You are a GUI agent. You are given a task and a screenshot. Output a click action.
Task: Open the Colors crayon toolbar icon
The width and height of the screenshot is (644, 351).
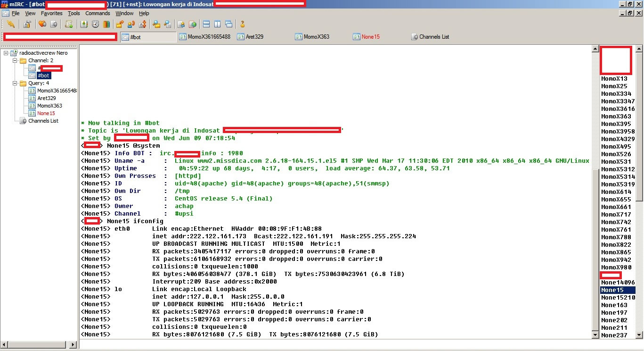coord(106,24)
